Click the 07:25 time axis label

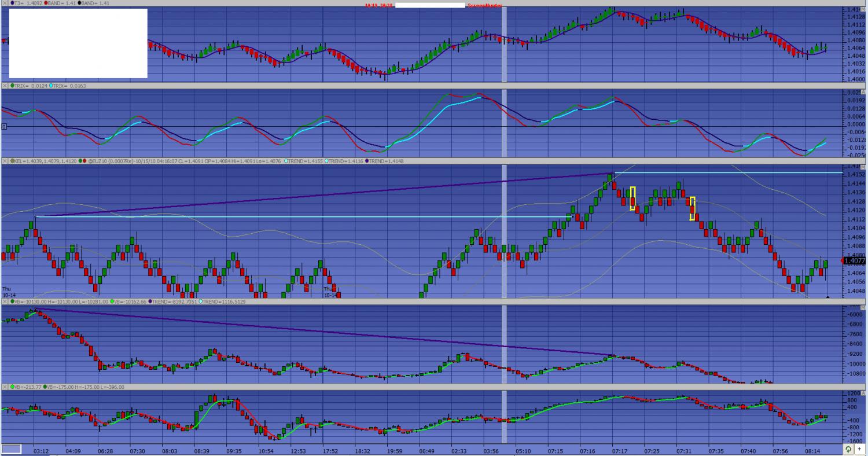(652, 451)
